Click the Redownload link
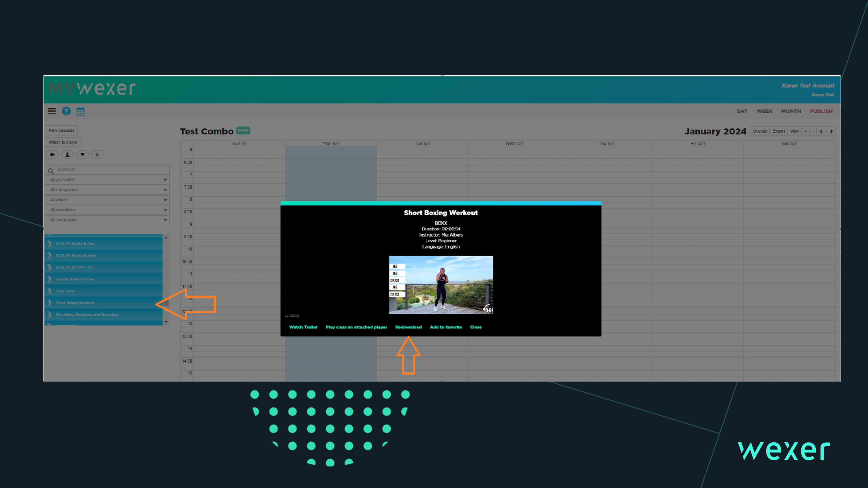 [409, 327]
